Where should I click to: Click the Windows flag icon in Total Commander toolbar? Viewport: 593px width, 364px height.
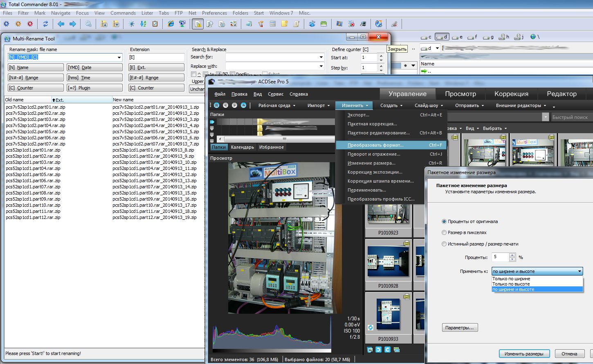[339, 24]
